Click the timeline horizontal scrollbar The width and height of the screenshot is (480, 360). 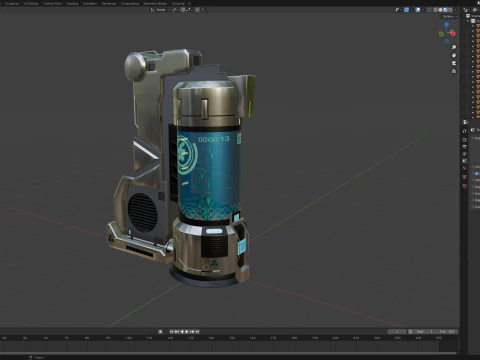(x=228, y=353)
